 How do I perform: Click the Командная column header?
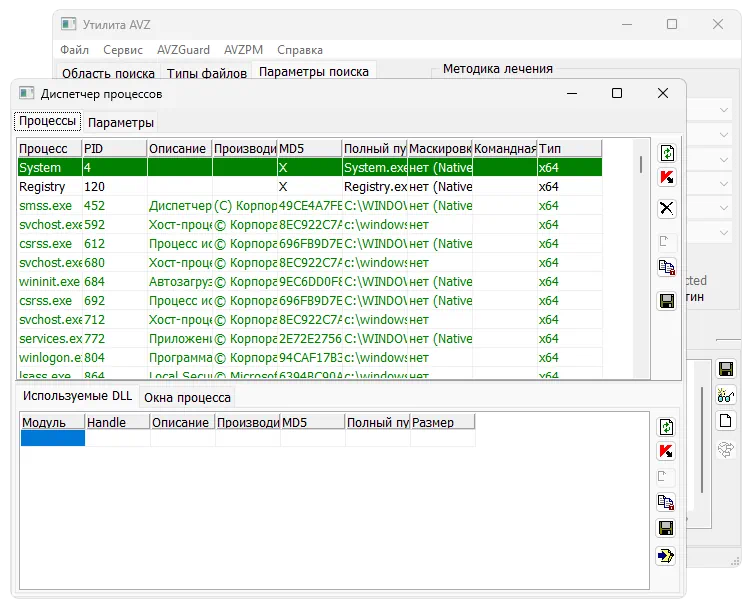(x=505, y=149)
